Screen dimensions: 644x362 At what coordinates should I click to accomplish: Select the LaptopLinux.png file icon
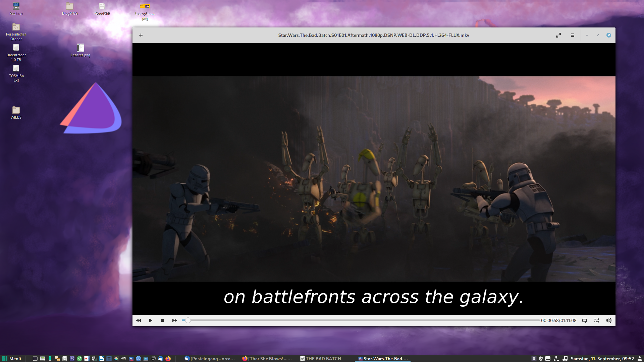[x=145, y=11]
